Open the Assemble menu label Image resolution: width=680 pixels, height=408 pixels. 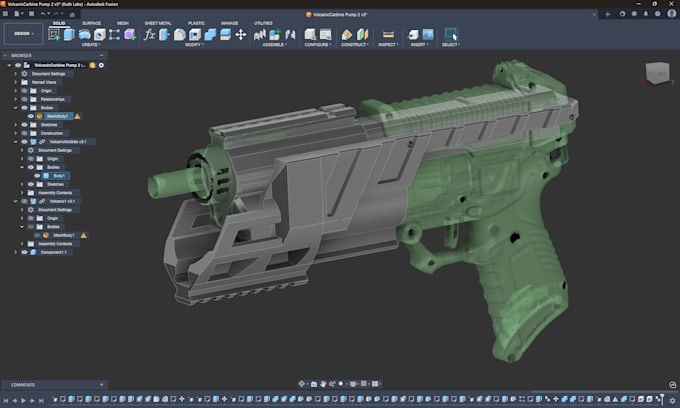tap(274, 45)
